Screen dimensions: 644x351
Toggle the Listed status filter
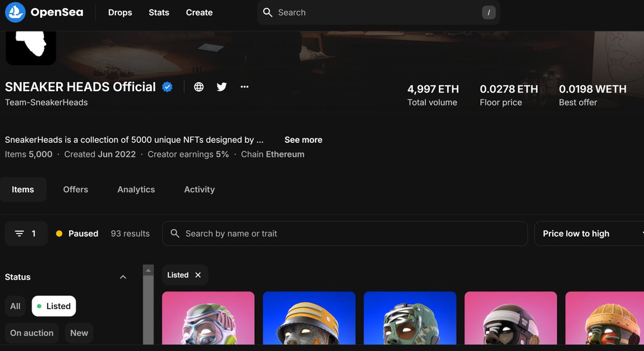(54, 306)
